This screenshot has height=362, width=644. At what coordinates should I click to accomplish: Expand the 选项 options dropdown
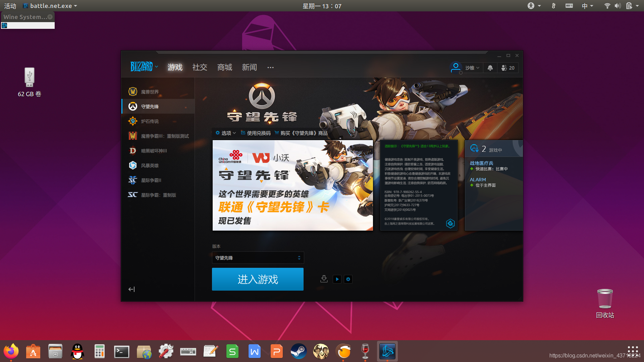tap(226, 133)
